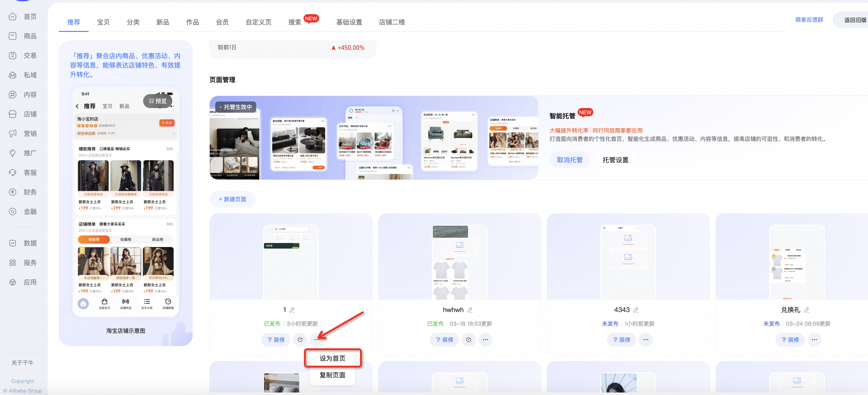The height and width of the screenshot is (395, 868).
Task: Open 私域 from the sidebar
Action: tap(23, 75)
